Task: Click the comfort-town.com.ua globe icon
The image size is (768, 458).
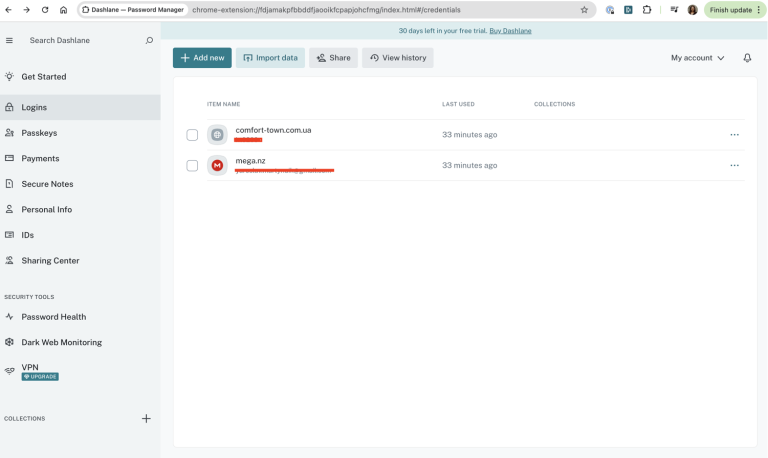Action: pos(217,135)
